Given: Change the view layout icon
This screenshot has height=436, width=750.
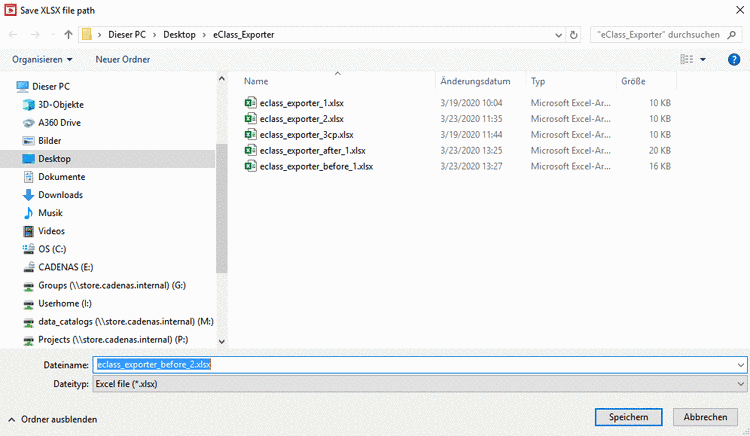Looking at the screenshot, I should coord(687,59).
